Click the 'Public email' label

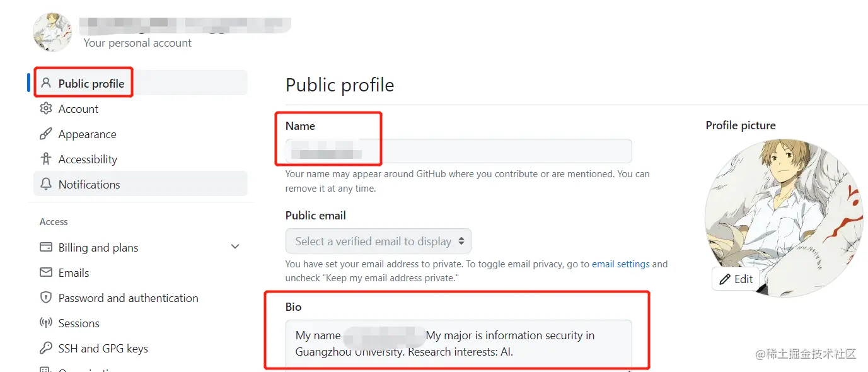316,216
